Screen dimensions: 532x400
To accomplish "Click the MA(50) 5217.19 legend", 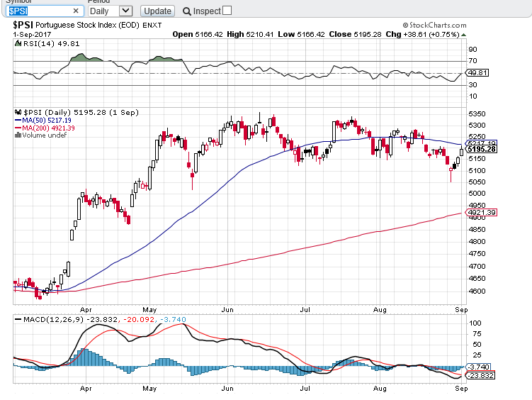I will coord(43,120).
